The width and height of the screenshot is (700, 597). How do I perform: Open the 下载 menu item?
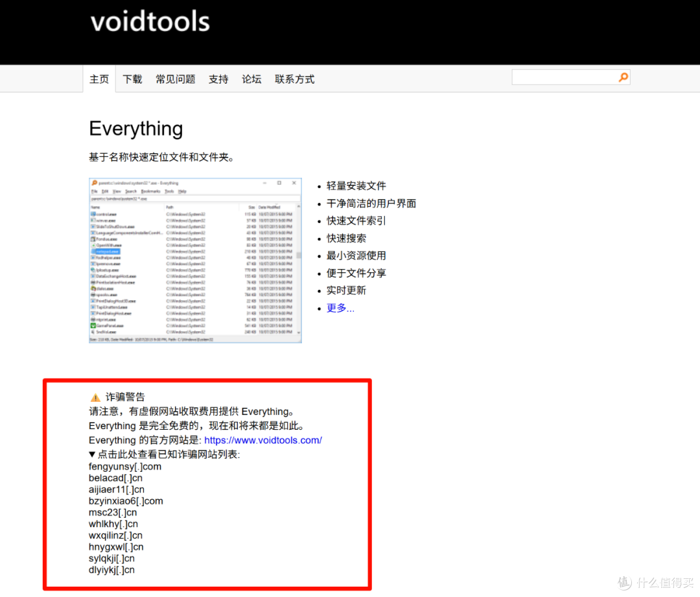[133, 80]
